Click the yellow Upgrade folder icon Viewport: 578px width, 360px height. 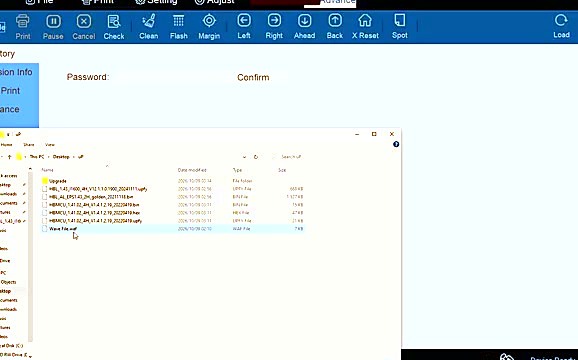[x=45, y=181]
